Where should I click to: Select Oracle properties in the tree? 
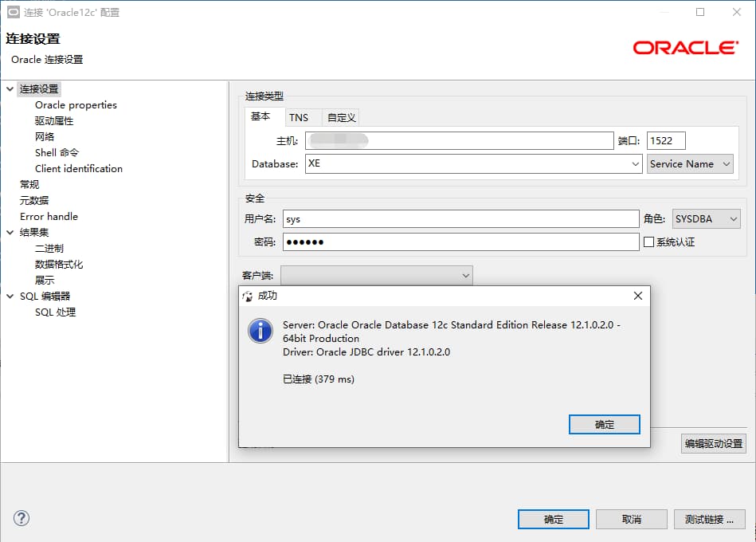[76, 105]
